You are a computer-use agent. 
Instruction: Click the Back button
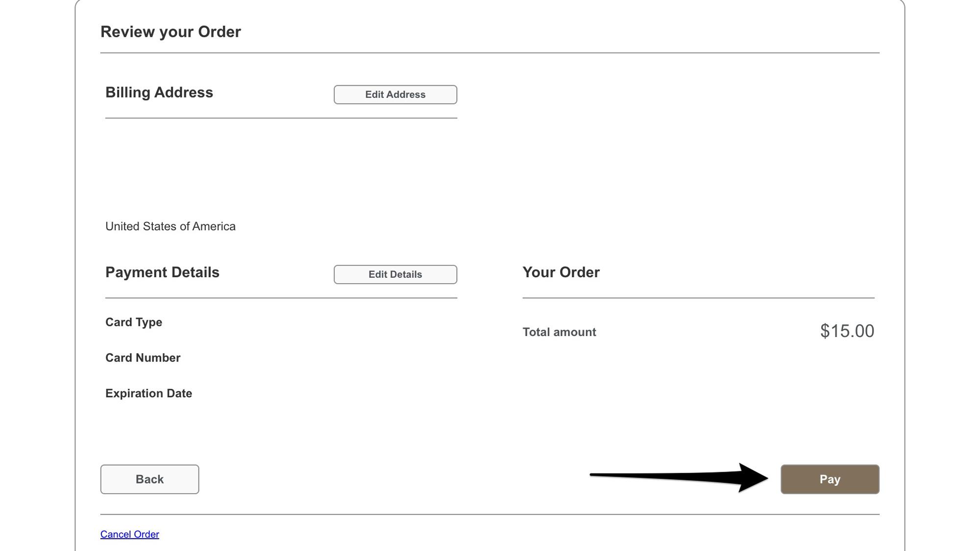[149, 479]
